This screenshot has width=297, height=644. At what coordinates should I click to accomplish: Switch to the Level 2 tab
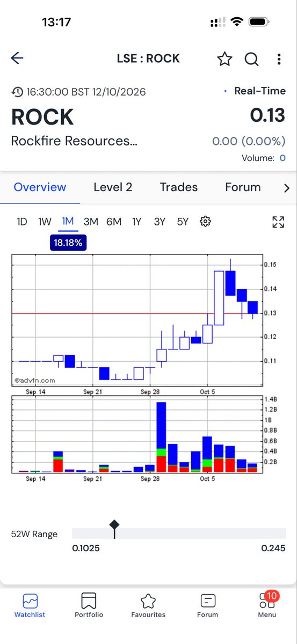pyautogui.click(x=113, y=187)
